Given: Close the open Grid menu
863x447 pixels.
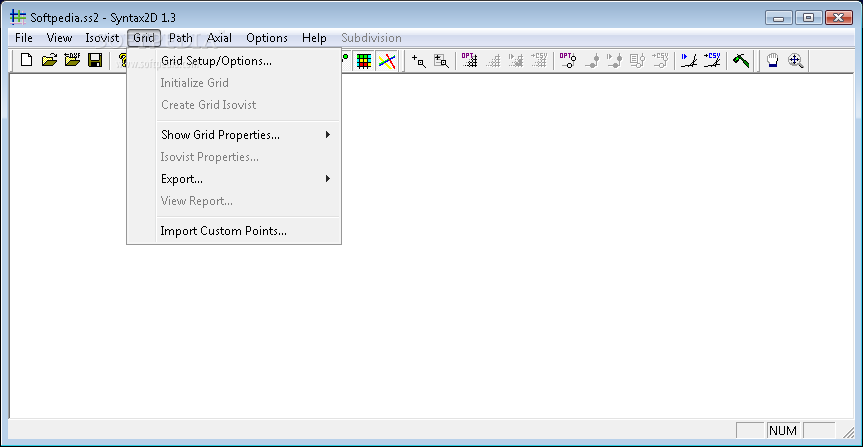Looking at the screenshot, I should [x=144, y=38].
